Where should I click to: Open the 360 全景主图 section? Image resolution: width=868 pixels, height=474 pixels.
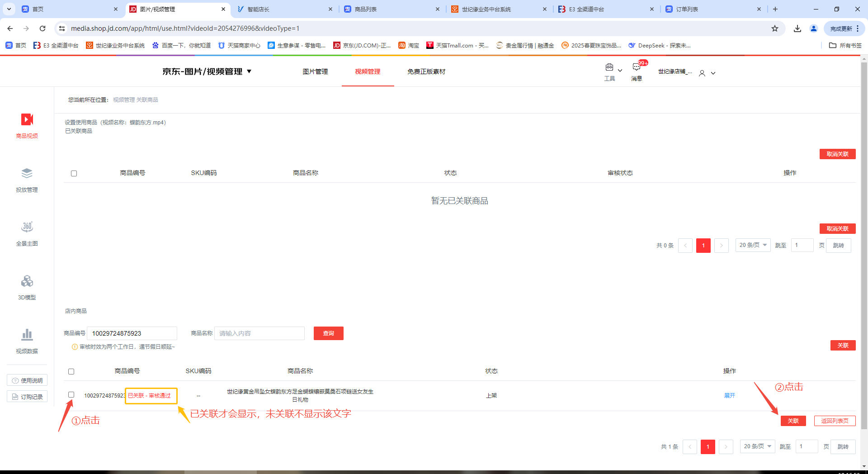point(27,227)
